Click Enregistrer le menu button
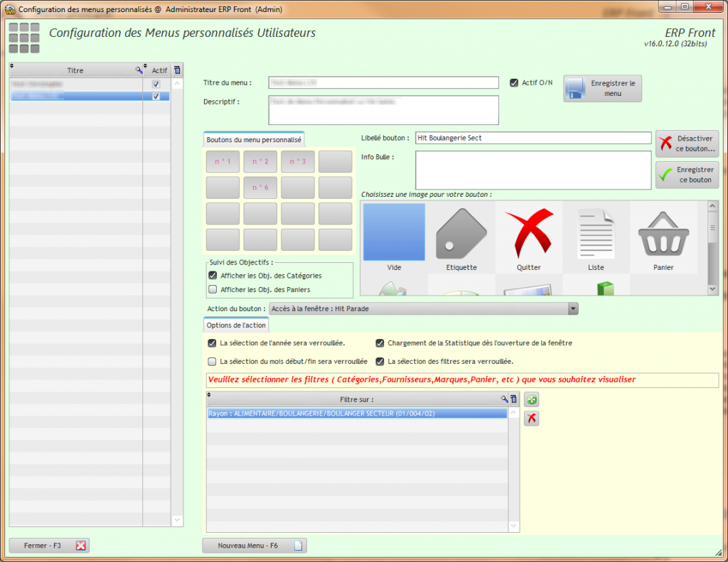The image size is (728, 562). click(603, 88)
